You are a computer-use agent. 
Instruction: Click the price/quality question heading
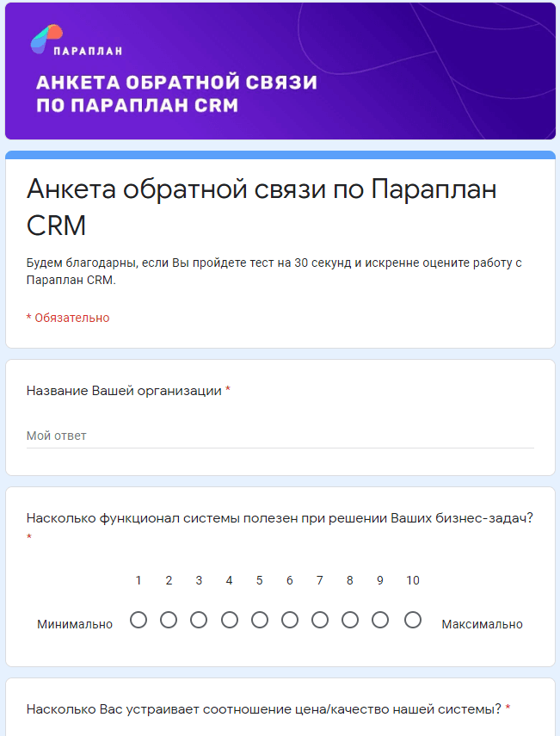(x=264, y=709)
